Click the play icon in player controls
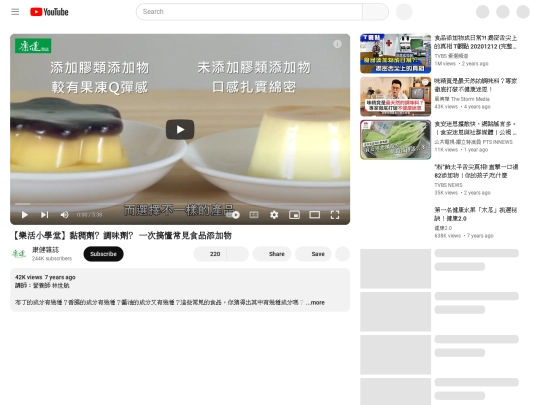This screenshot has width=540, height=405. (x=24, y=215)
